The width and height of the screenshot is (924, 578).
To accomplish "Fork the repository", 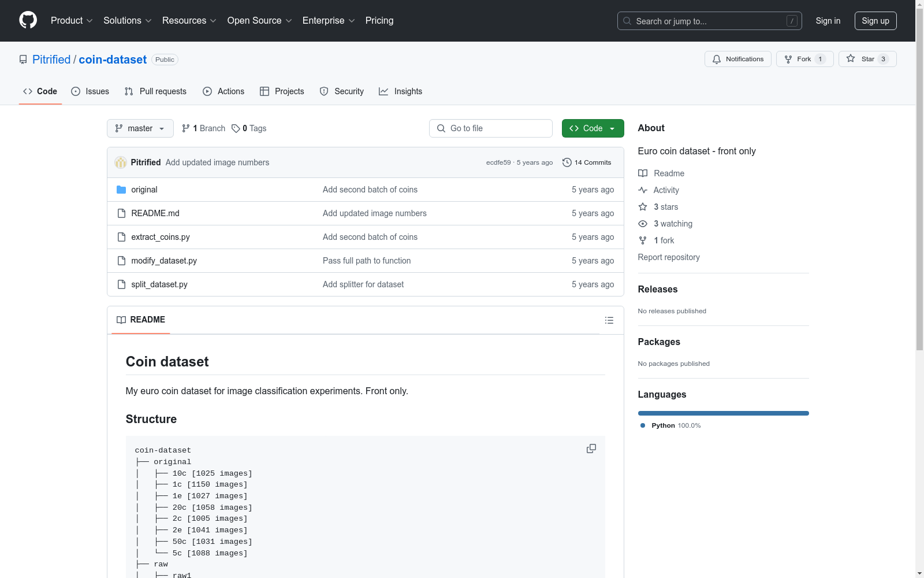I will tap(804, 59).
